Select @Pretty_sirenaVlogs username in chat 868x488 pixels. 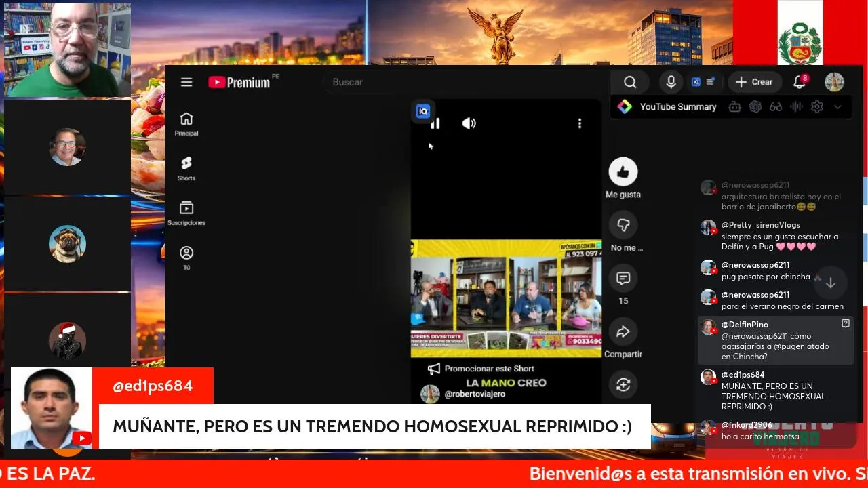(x=760, y=225)
